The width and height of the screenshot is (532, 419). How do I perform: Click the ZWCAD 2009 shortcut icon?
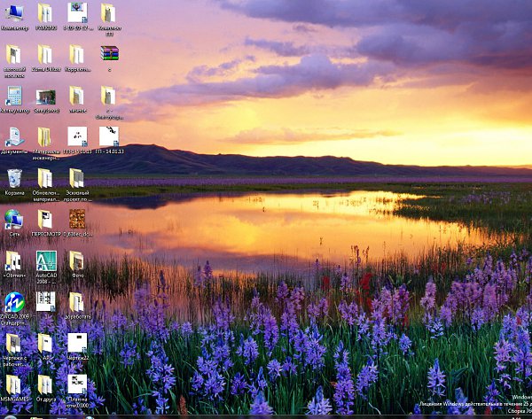14,302
